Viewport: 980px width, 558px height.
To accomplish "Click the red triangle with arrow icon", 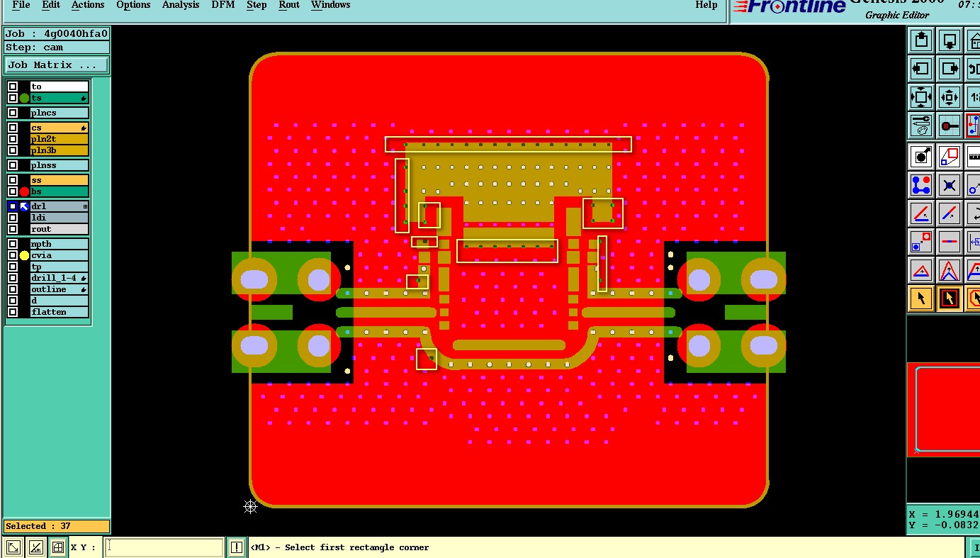I will coord(921,270).
